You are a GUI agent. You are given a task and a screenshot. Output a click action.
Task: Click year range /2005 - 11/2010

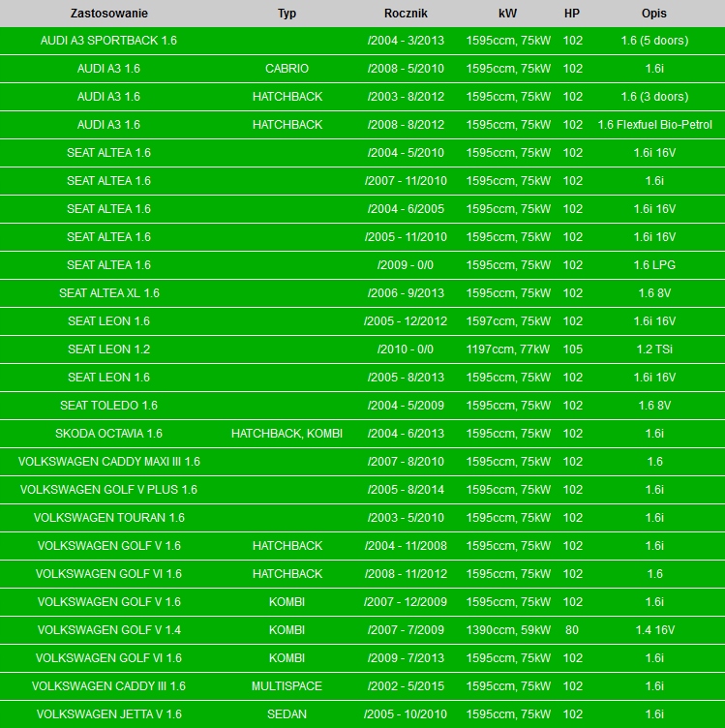406,237
